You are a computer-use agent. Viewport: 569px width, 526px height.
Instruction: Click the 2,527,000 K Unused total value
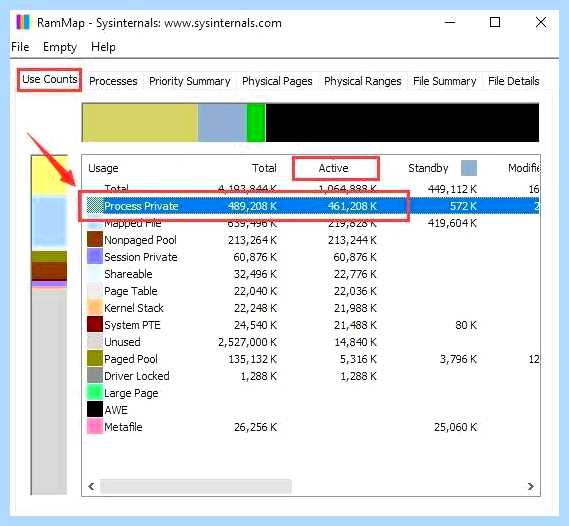[x=247, y=342]
